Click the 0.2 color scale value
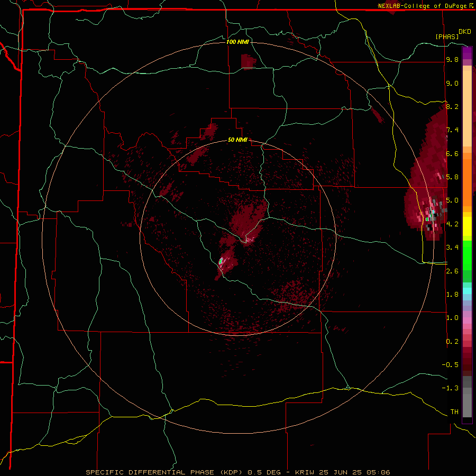Image resolution: width=476 pixels, height=476 pixels. point(452,342)
